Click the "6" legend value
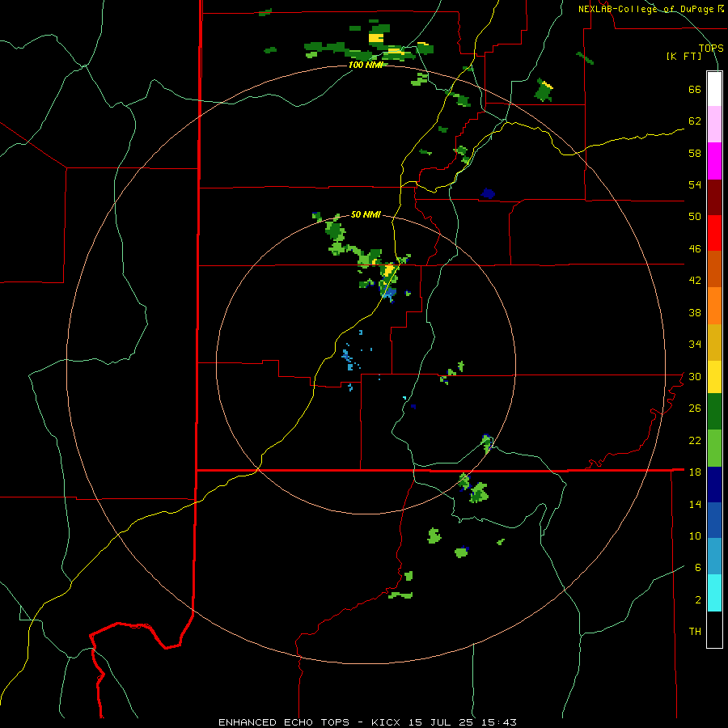728x728 pixels. (x=698, y=568)
